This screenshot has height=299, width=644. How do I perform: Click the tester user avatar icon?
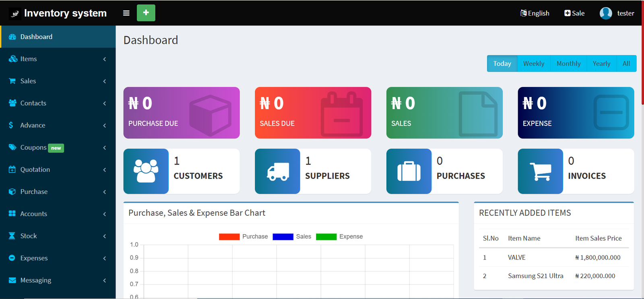pos(605,13)
